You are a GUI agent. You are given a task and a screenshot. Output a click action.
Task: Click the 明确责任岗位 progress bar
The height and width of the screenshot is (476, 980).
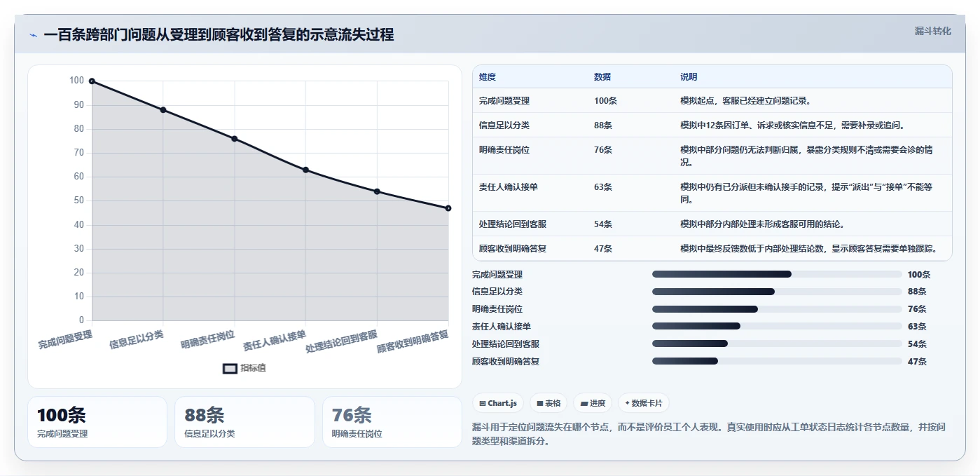pyautogui.click(x=777, y=309)
